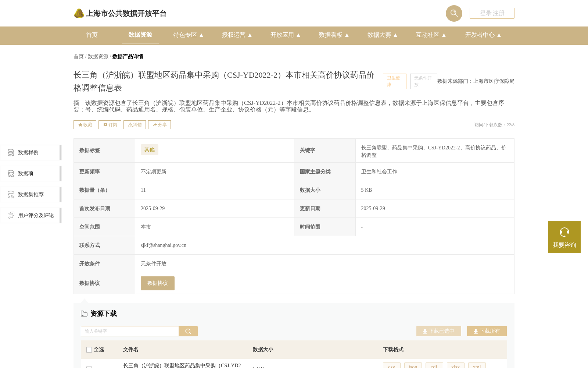Focus the 输入关键字 search field

pyautogui.click(x=130, y=331)
